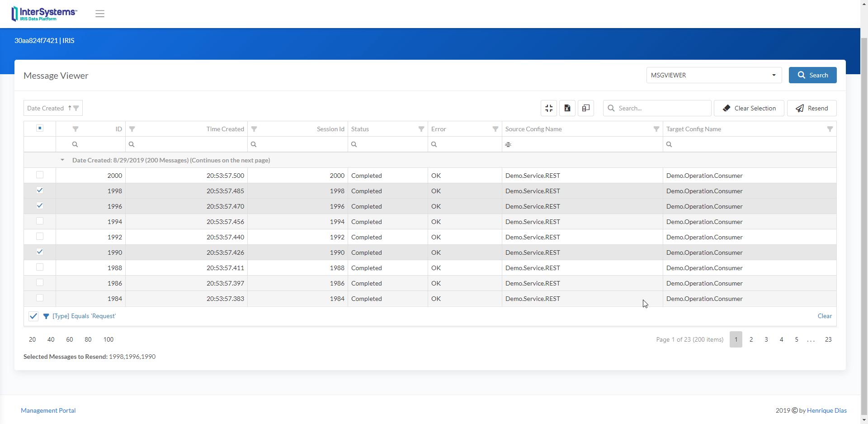
Task: Open Status filter row search icon
Action: (354, 144)
